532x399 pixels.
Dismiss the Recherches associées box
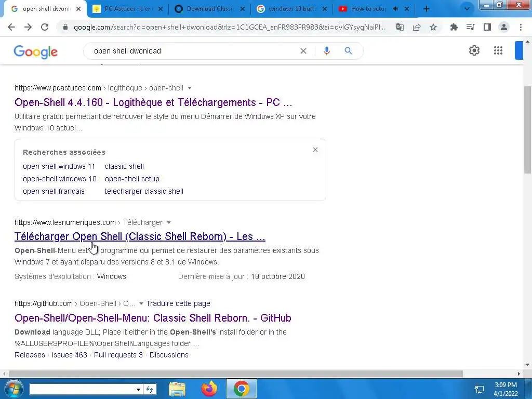tap(315, 150)
